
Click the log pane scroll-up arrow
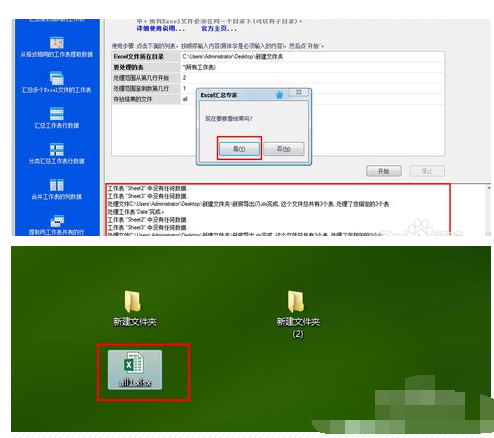point(489,188)
